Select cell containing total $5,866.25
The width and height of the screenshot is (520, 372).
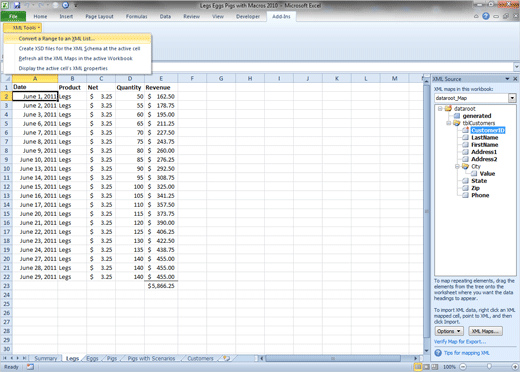pyautogui.click(x=161, y=286)
